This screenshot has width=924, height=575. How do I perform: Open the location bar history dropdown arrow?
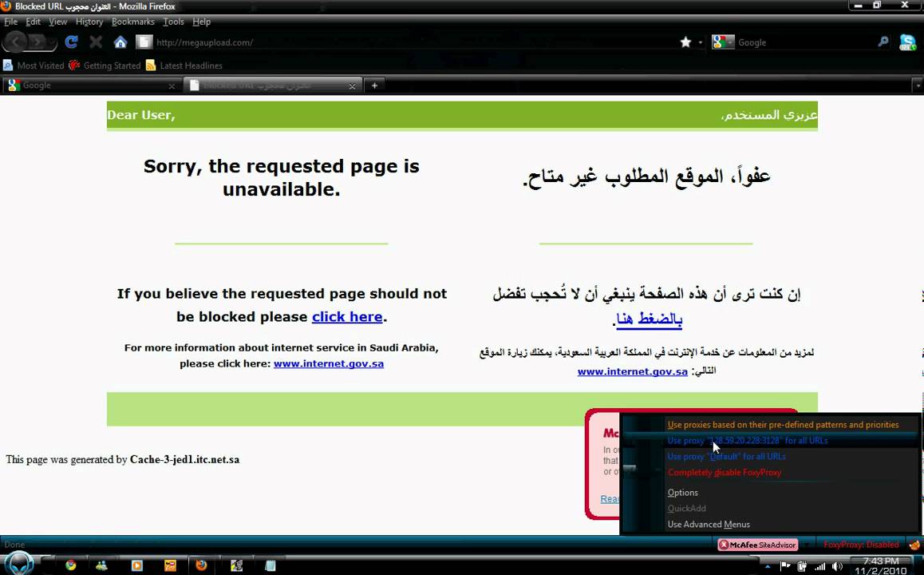(x=701, y=42)
